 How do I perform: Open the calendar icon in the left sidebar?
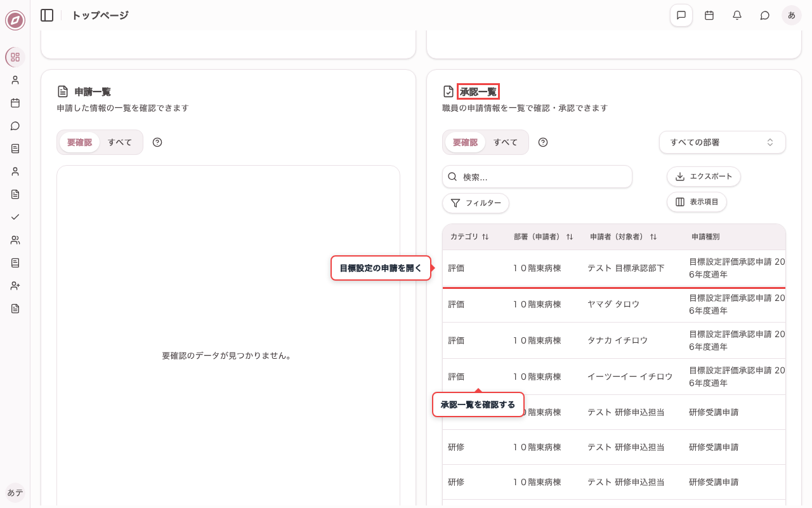tap(15, 103)
